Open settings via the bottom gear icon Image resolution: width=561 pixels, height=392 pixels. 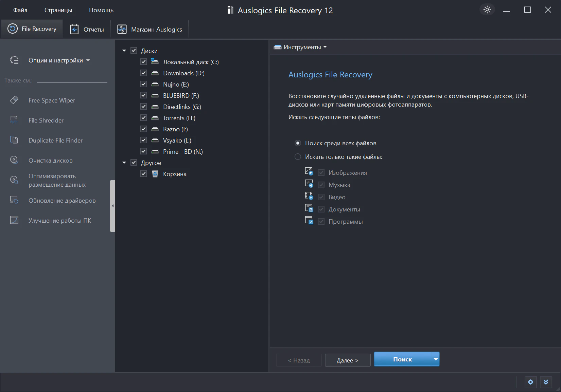tap(530, 382)
